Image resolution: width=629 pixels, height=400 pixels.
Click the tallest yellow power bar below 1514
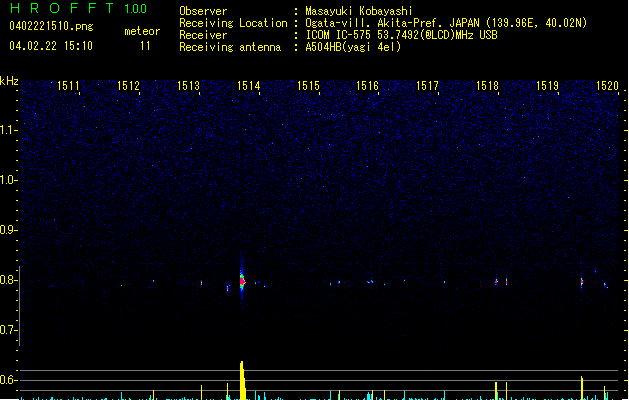[242, 380]
